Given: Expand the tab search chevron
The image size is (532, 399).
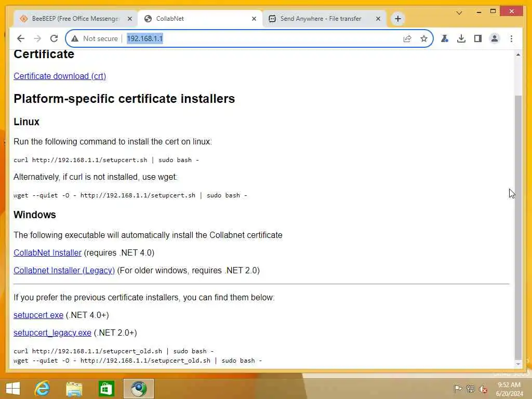Looking at the screenshot, I should 459,12.
